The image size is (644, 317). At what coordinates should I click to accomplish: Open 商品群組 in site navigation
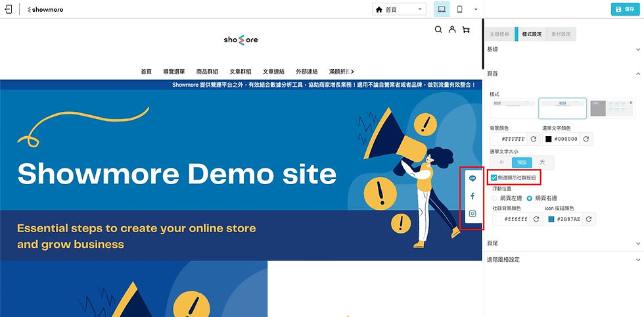208,72
